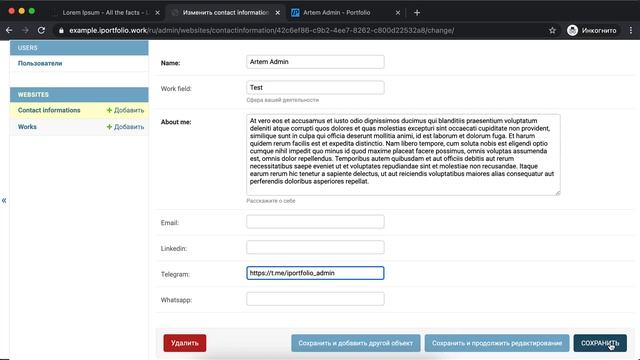Click the site lock icon
Screen dimensions: 640x360
61,31
